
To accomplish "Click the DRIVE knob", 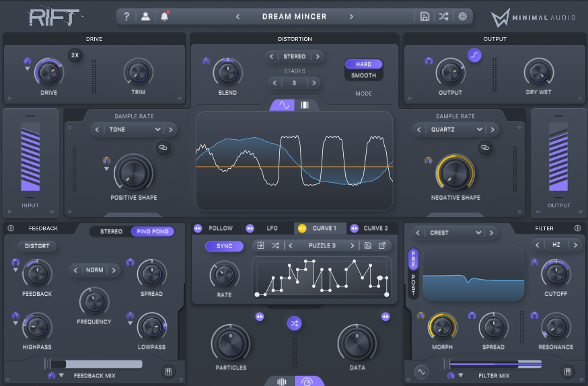I will click(49, 73).
